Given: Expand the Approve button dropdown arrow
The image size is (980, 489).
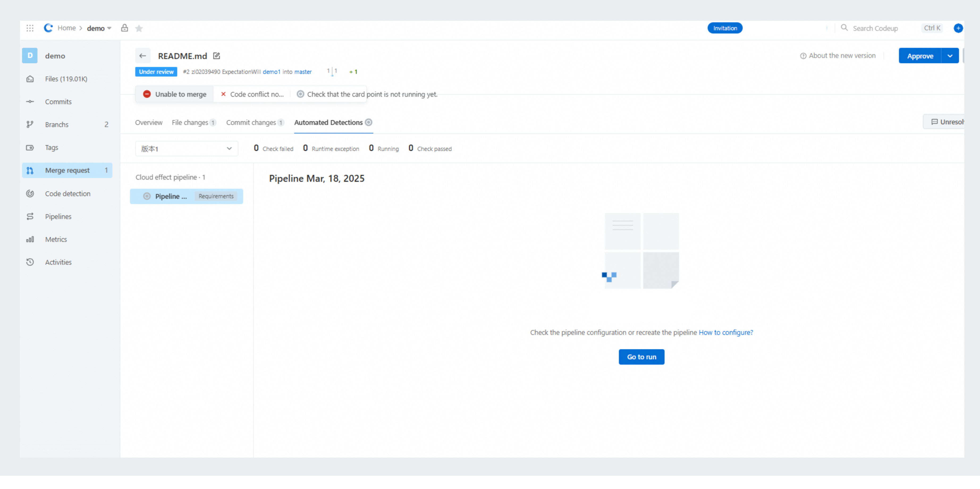Looking at the screenshot, I should [x=950, y=56].
